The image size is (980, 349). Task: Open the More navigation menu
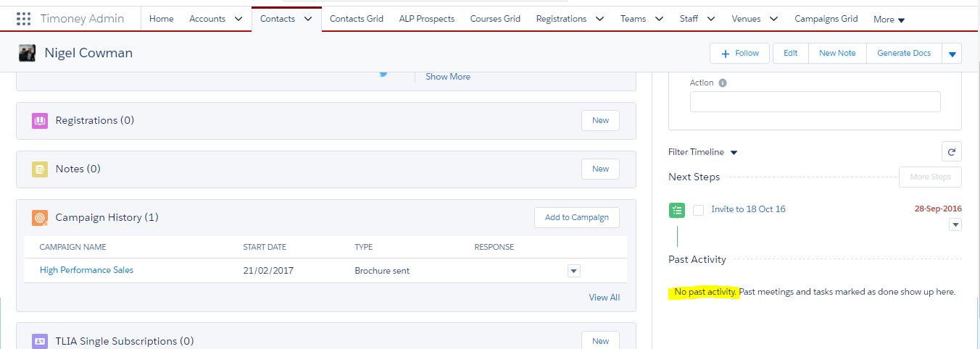[889, 20]
